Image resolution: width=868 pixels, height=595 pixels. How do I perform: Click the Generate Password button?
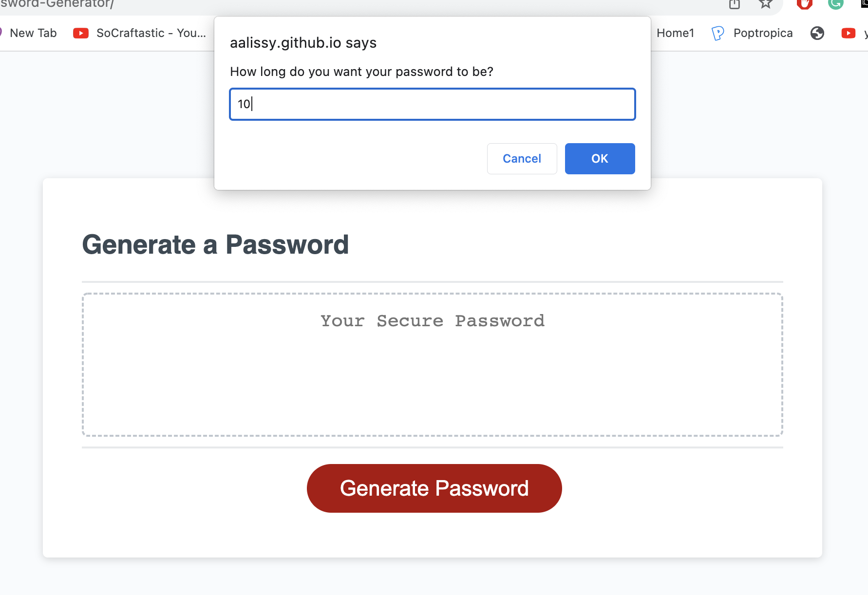[x=434, y=488]
